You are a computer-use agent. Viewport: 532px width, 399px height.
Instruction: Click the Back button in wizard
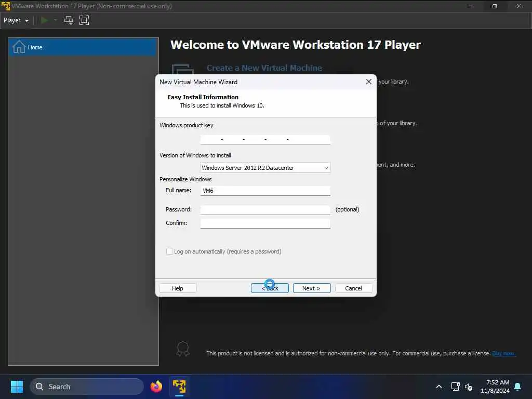point(270,288)
